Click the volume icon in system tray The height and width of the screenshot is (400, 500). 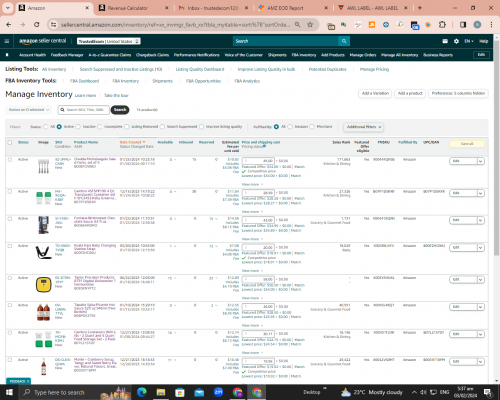click(x=423, y=392)
